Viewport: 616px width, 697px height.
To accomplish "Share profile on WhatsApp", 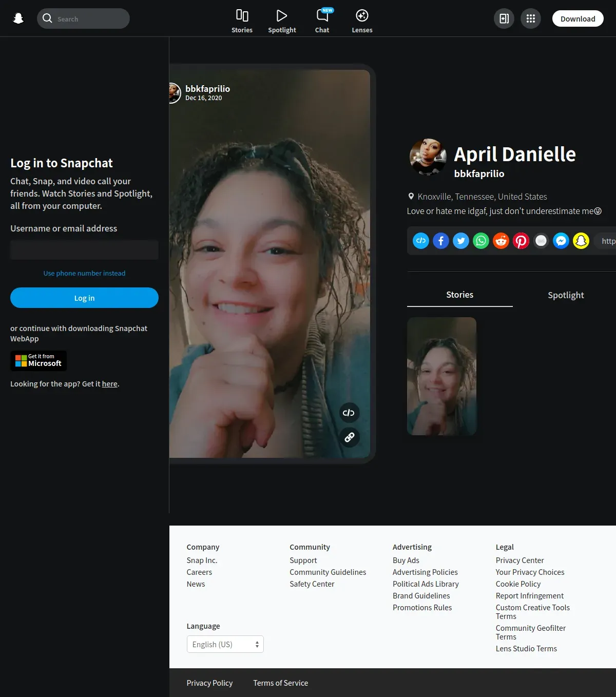I will 481,241.
